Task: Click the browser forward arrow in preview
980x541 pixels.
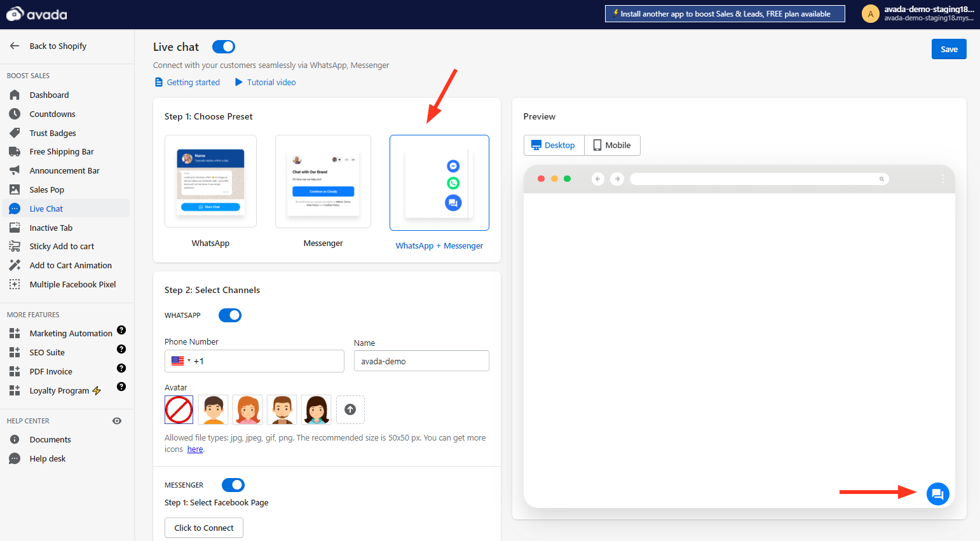Action: [616, 179]
